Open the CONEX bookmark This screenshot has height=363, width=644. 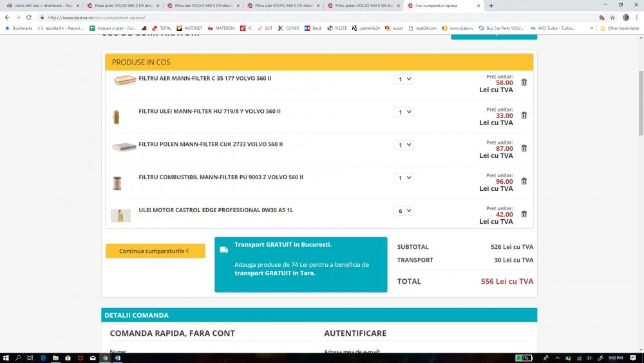[289, 28]
